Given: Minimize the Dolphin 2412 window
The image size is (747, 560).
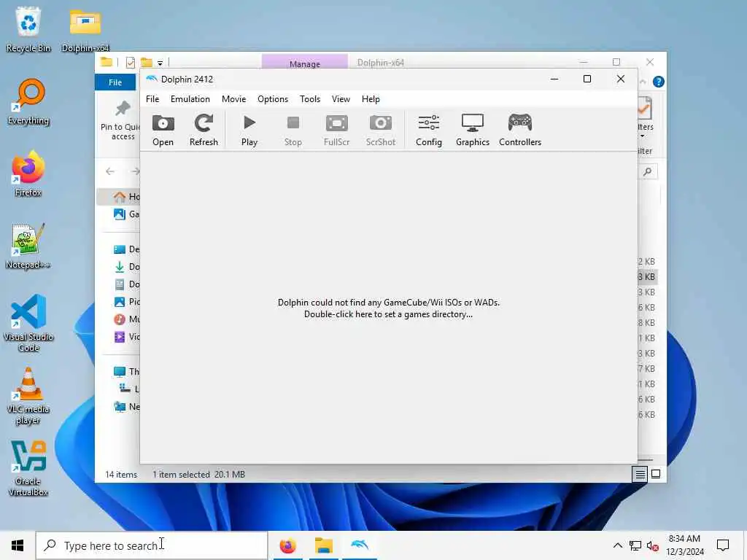Looking at the screenshot, I should [554, 79].
